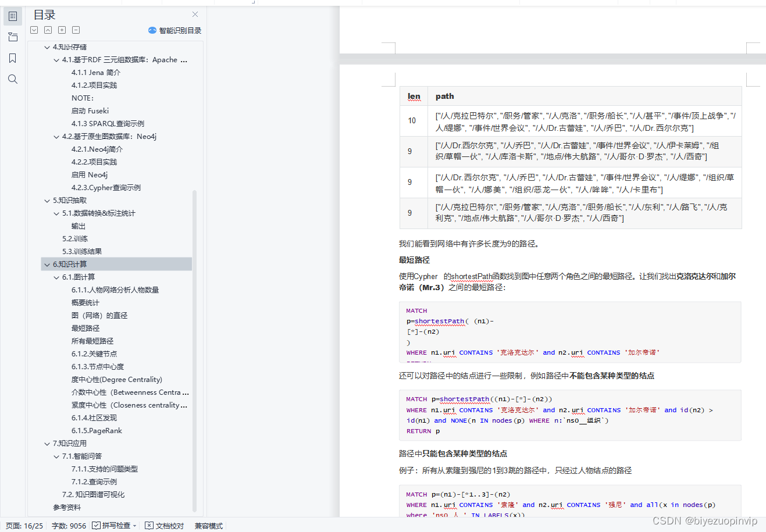The width and height of the screenshot is (766, 532).
Task: Go to 4.1.1 Jena 简介 heading
Action: pyautogui.click(x=96, y=73)
